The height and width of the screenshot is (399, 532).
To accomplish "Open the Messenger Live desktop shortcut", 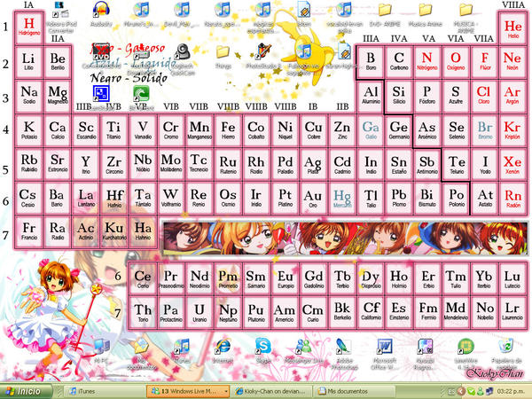I will [x=303, y=346].
